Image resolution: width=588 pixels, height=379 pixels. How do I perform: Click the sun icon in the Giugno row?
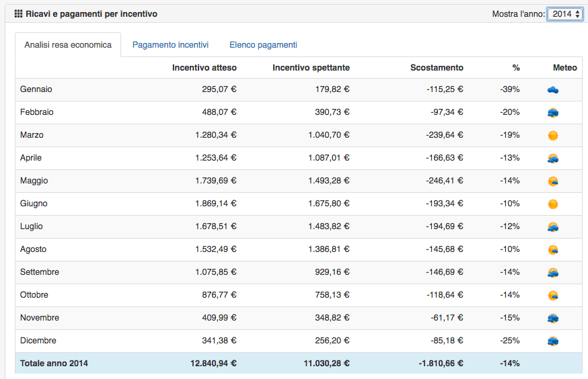(553, 204)
